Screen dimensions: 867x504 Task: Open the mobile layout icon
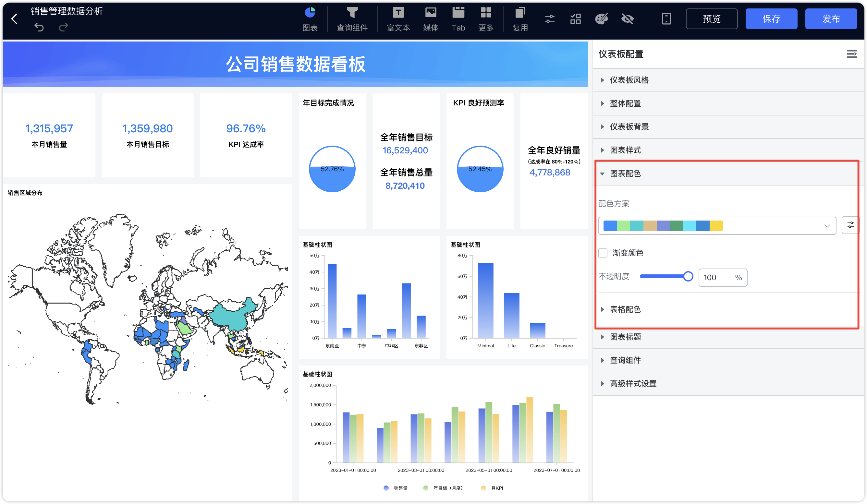pos(666,19)
